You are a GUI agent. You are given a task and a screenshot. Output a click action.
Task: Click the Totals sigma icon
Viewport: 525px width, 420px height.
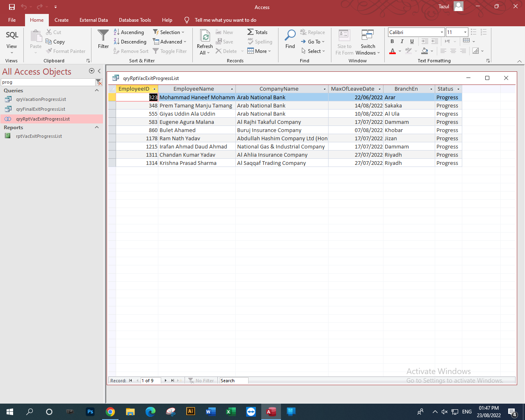pos(250,32)
